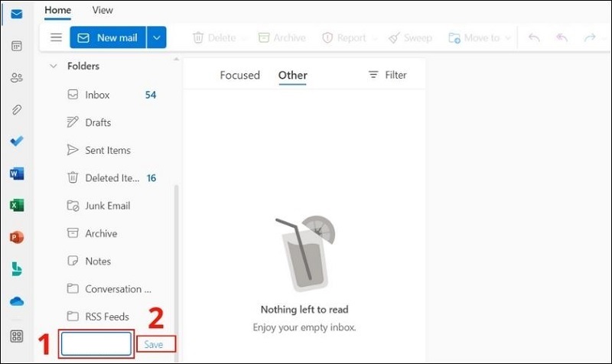The height and width of the screenshot is (364, 612).
Task: Open the To Do checkmark app
Action: pyautogui.click(x=16, y=141)
